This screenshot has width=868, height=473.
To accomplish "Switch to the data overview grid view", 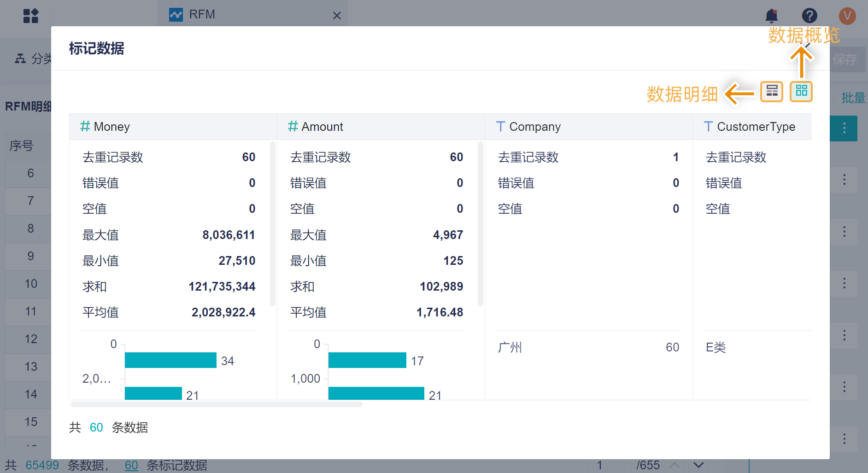I will click(x=801, y=91).
